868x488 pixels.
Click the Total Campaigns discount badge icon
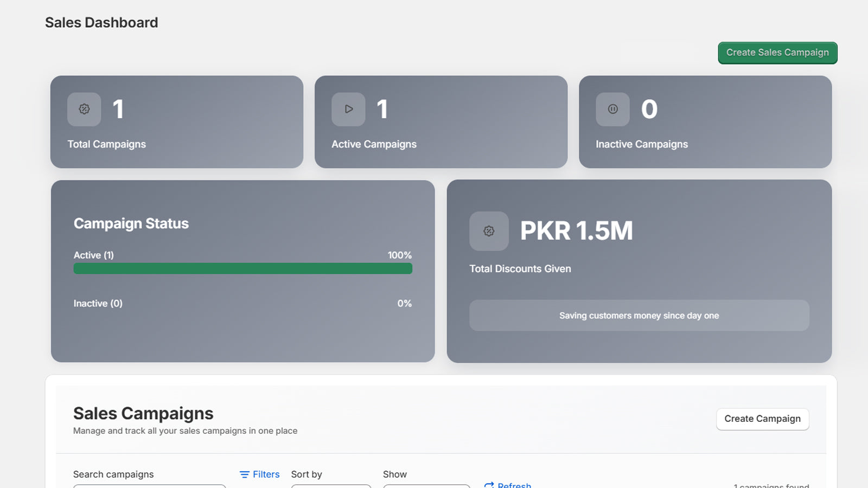tap(84, 109)
